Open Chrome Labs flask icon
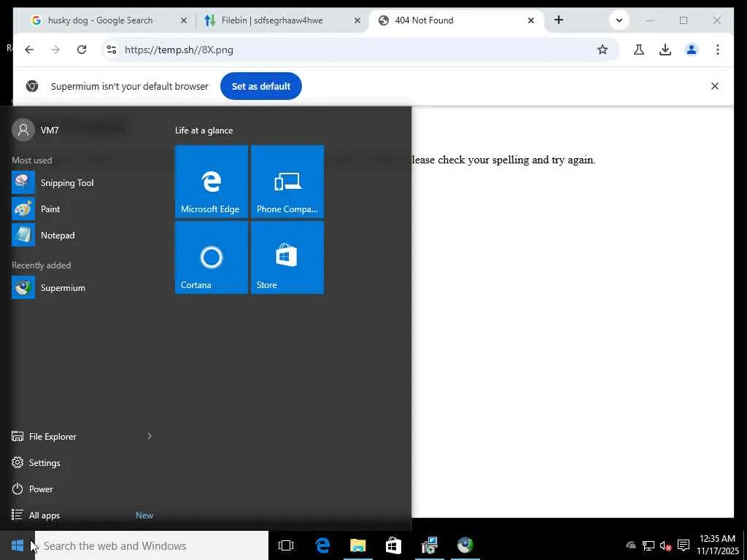This screenshot has height=560, width=747. click(639, 50)
